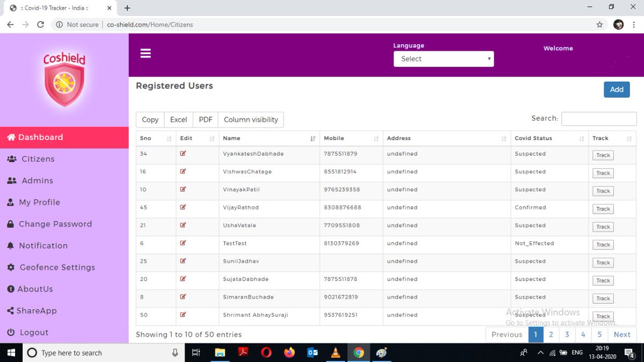
Task: Open Outlook from the taskbar
Action: click(x=312, y=353)
